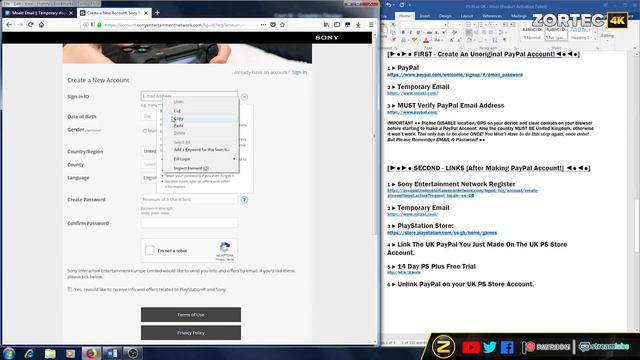Go back using Firefox back arrow

(9, 24)
